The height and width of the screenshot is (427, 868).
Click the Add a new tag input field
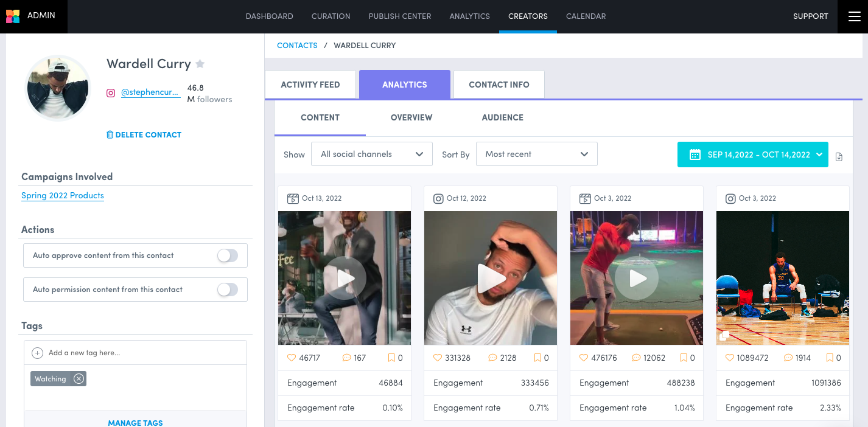[x=140, y=353]
